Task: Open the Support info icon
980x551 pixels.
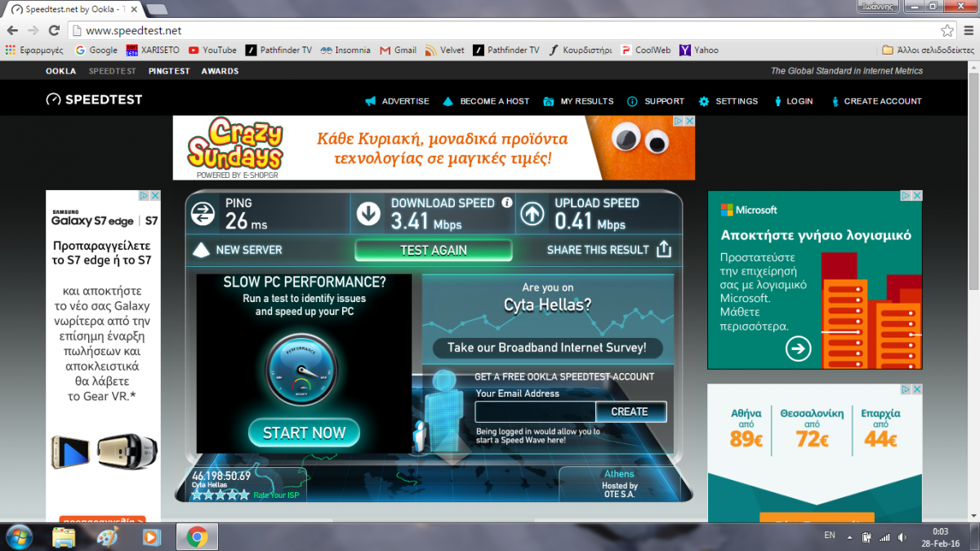Action: [632, 101]
